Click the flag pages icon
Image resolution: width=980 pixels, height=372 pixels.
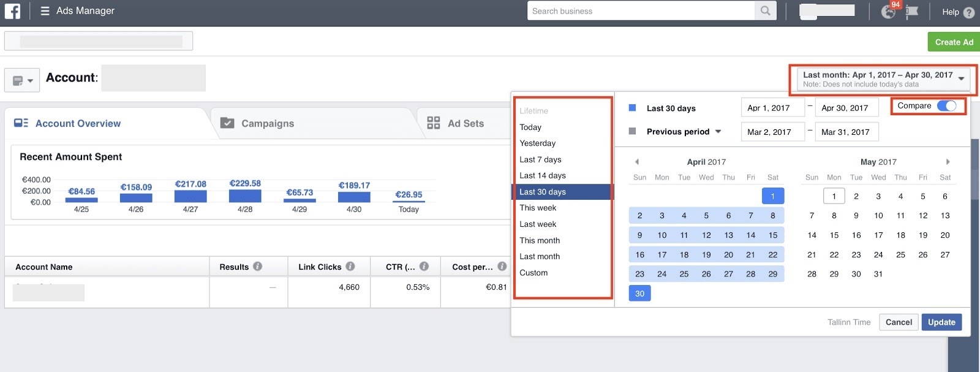[x=912, y=12]
